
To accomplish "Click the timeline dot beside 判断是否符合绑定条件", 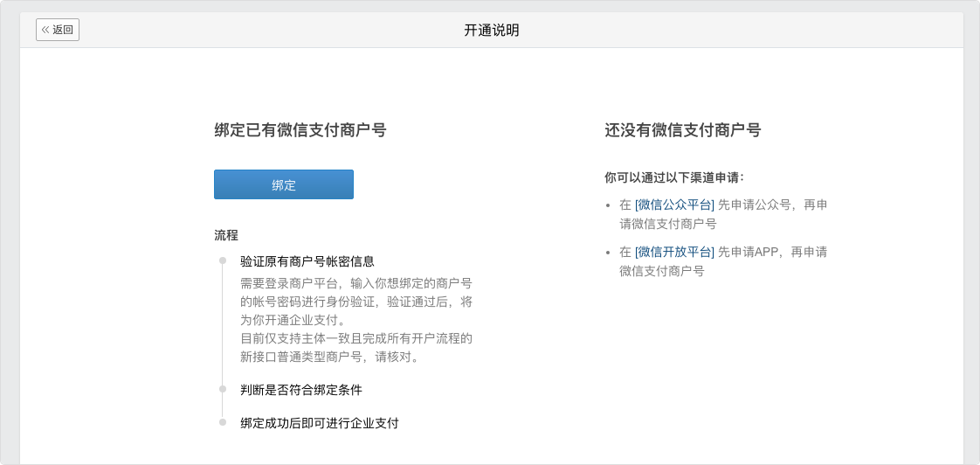I will point(223,389).
